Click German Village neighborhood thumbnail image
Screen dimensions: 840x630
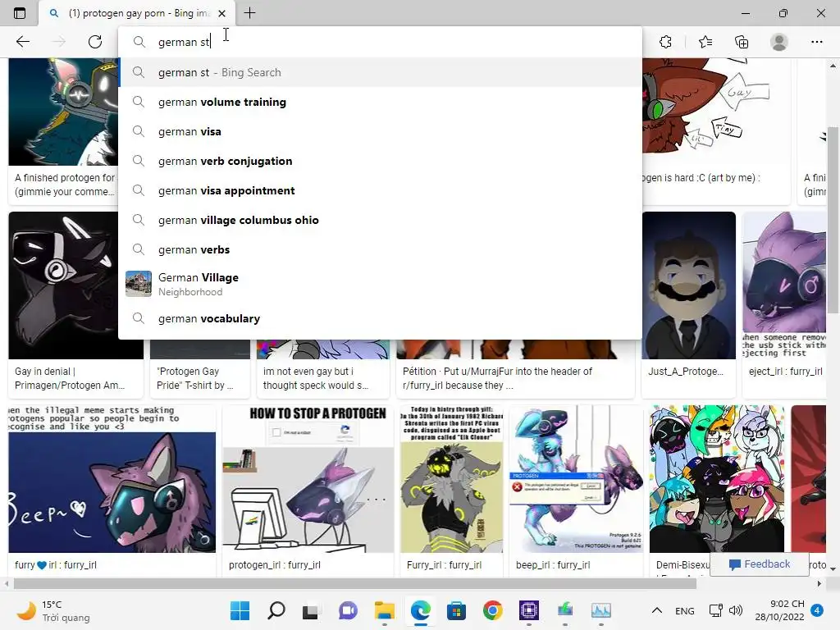coord(138,284)
